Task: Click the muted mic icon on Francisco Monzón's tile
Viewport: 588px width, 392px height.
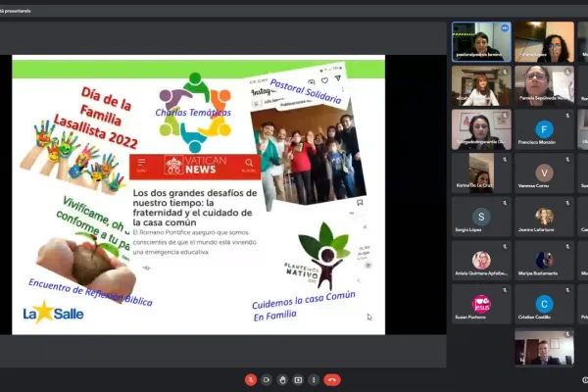Action: [567, 116]
